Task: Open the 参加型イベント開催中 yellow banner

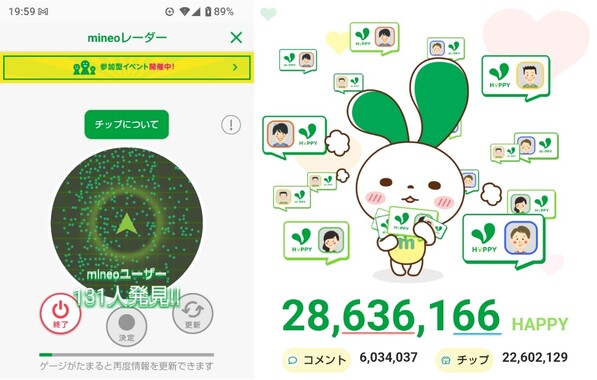Action: coord(127,67)
